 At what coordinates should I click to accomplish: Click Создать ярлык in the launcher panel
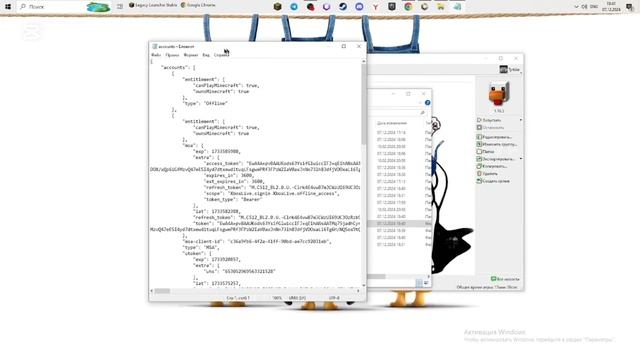tap(493, 181)
